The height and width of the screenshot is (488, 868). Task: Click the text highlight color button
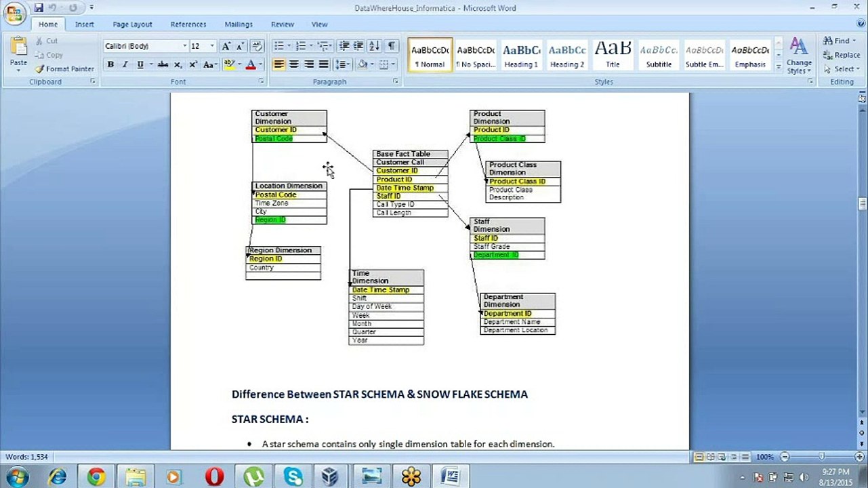click(x=229, y=64)
